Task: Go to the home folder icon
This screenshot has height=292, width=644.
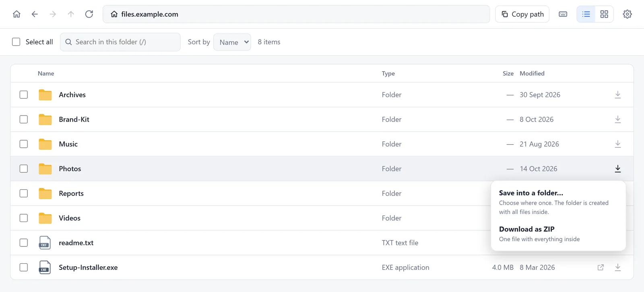Action: tap(17, 14)
